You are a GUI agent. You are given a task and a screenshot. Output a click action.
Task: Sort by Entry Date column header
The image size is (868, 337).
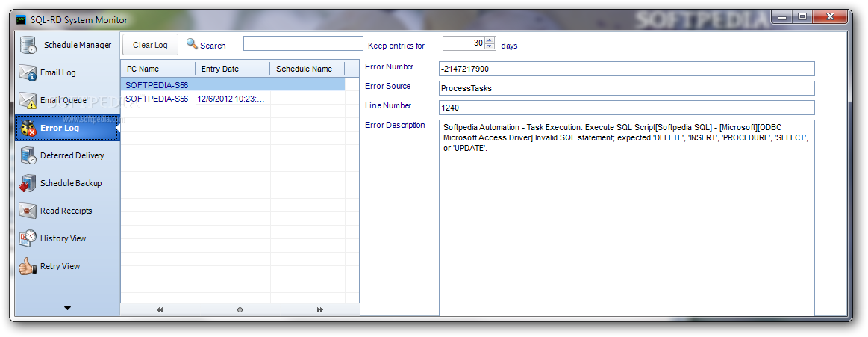pos(233,69)
